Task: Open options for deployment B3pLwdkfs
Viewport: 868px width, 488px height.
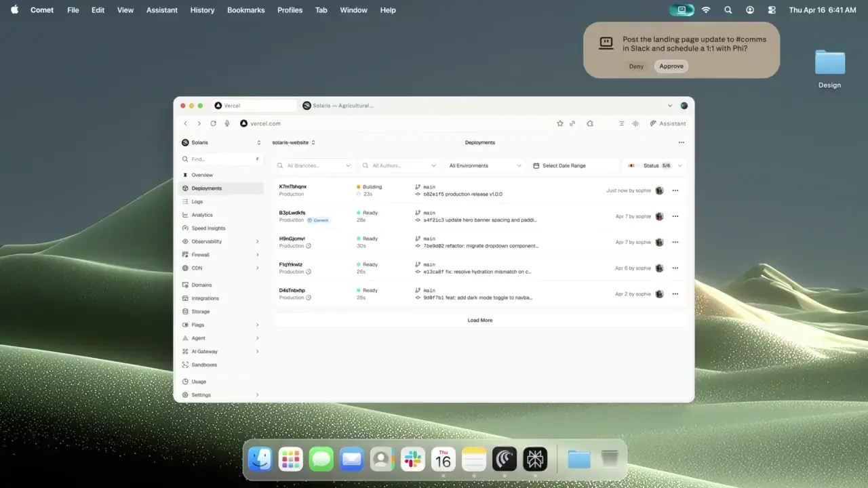Action: coord(675,216)
